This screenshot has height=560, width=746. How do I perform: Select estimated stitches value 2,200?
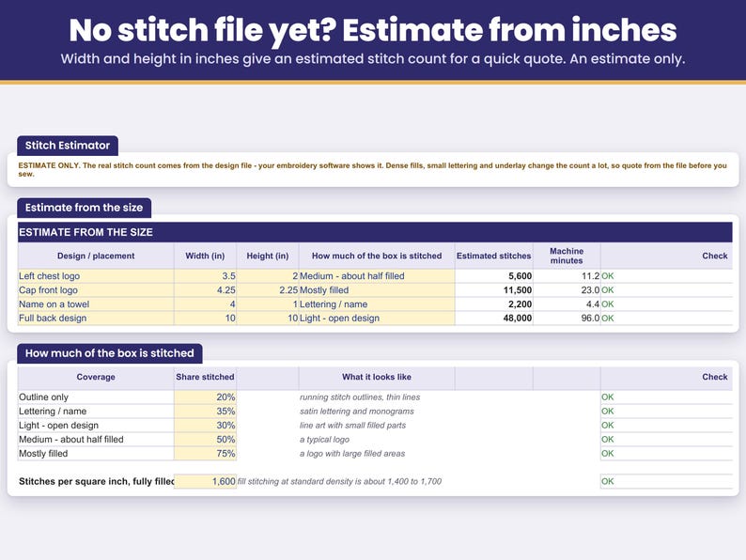[494, 304]
